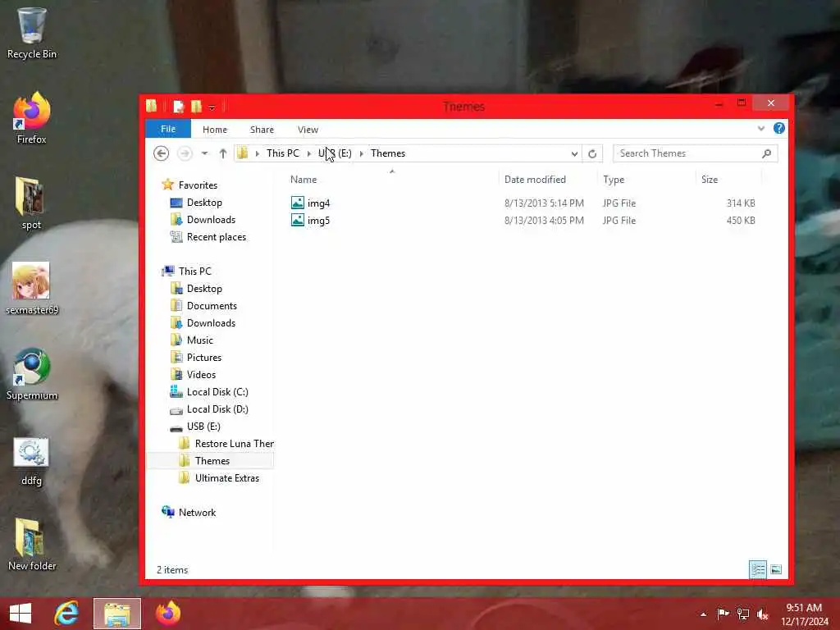Expand the ribbon with the chevron
Image resolution: width=840 pixels, height=630 pixels.
click(760, 129)
